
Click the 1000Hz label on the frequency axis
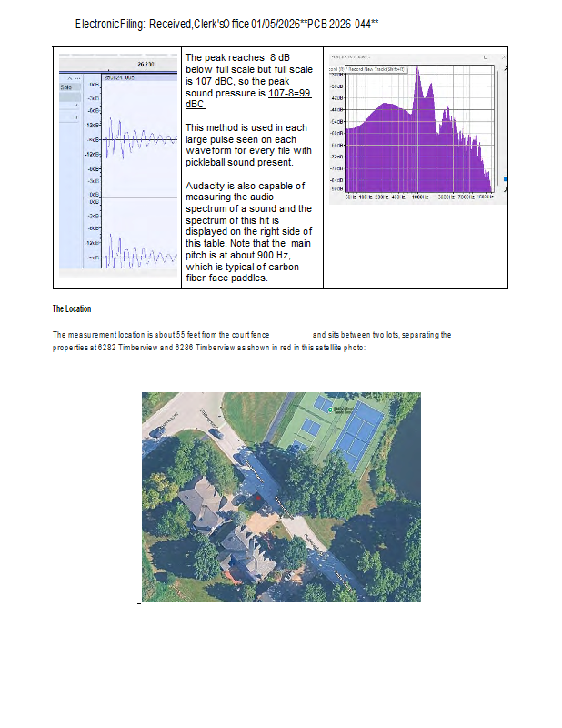click(x=419, y=196)
